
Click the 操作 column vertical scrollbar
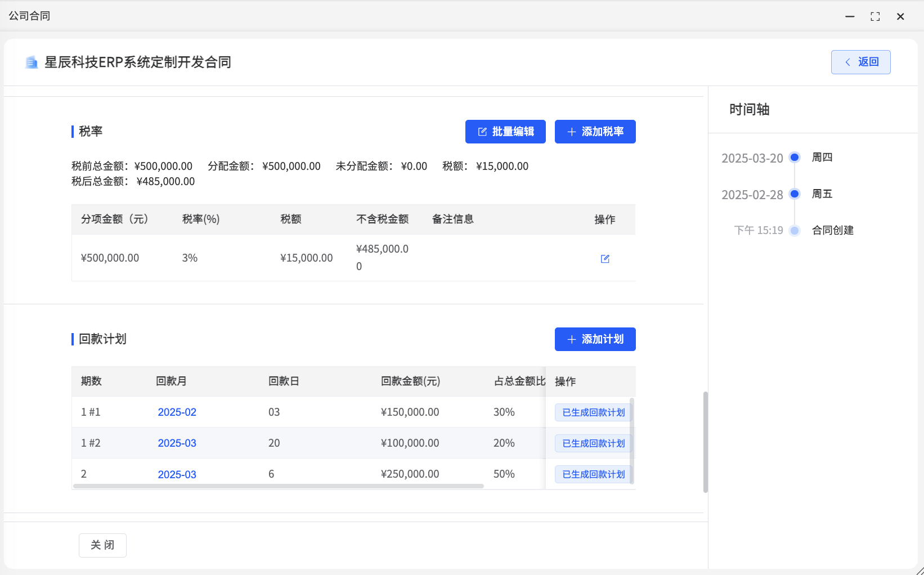coord(632,441)
